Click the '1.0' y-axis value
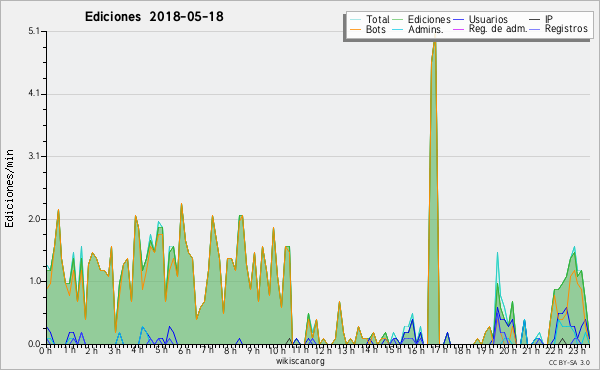Image resolution: width=600 pixels, height=370 pixels. (34, 281)
